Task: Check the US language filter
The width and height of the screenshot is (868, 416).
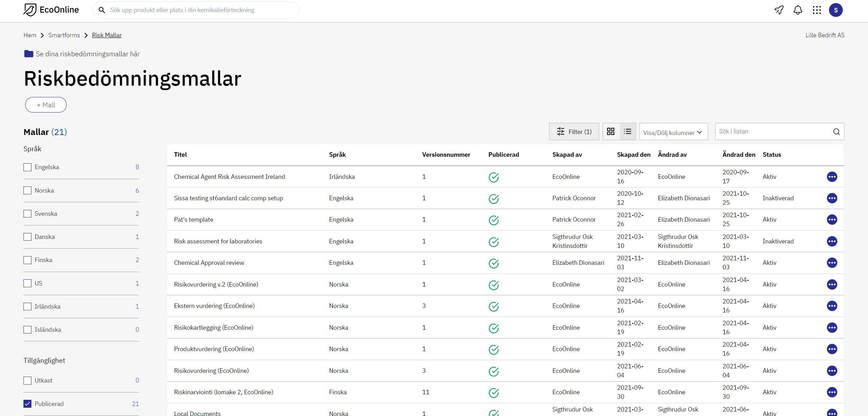Action: [28, 283]
